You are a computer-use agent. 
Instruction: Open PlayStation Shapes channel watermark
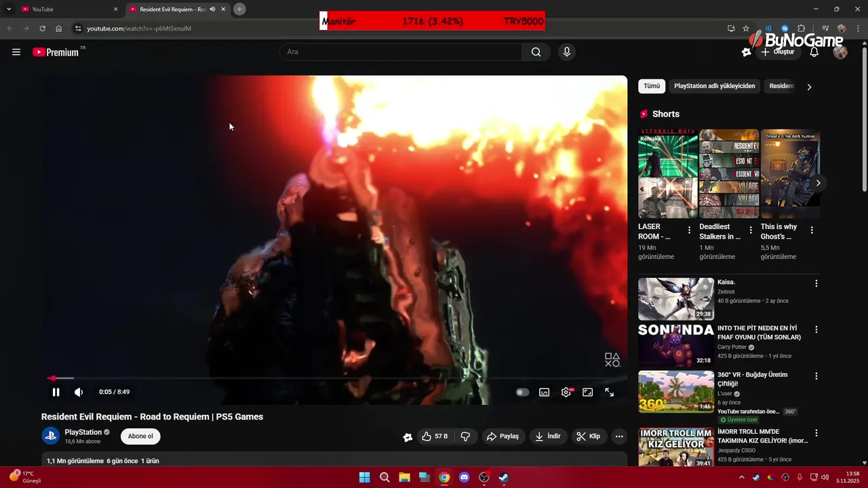coord(612,360)
